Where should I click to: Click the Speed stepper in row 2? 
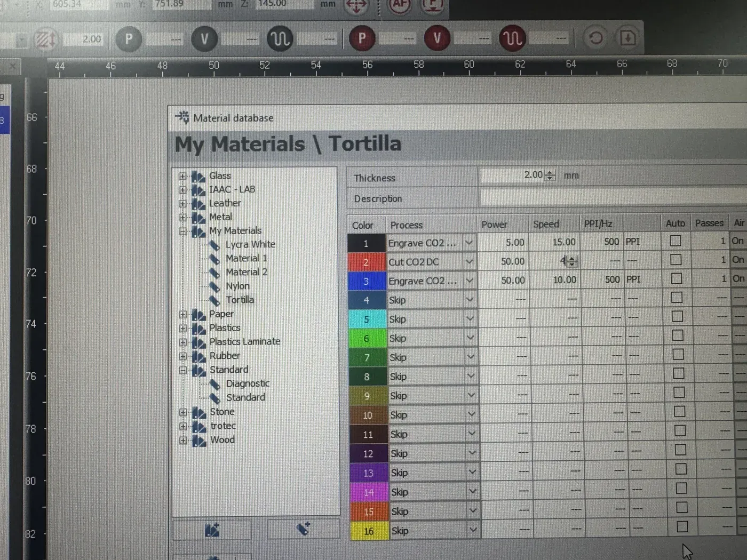pos(571,261)
